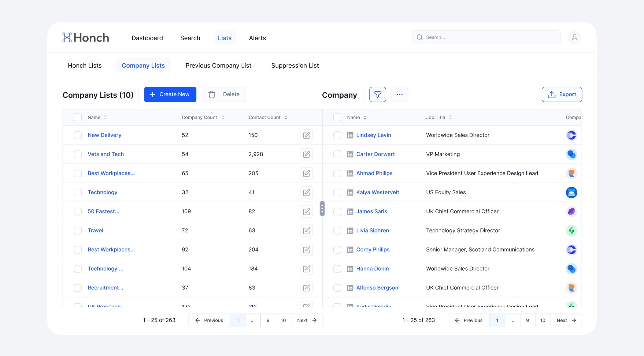Go to page 9 in company lists pagination
The image size is (644, 356).
[268, 320]
